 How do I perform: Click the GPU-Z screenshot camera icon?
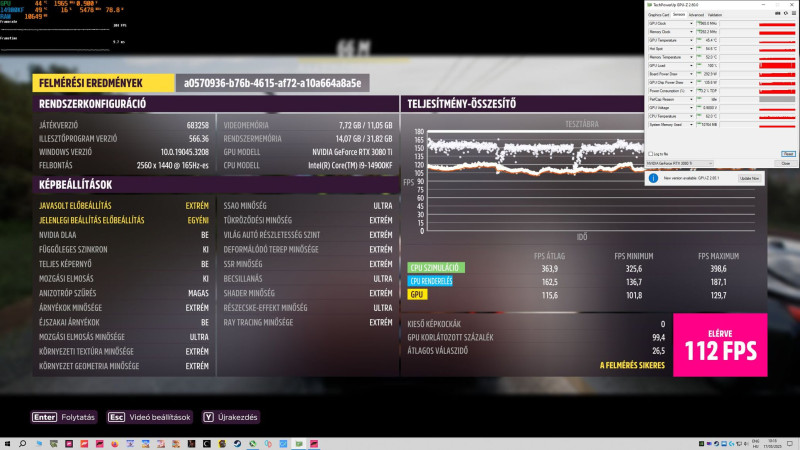click(778, 13)
